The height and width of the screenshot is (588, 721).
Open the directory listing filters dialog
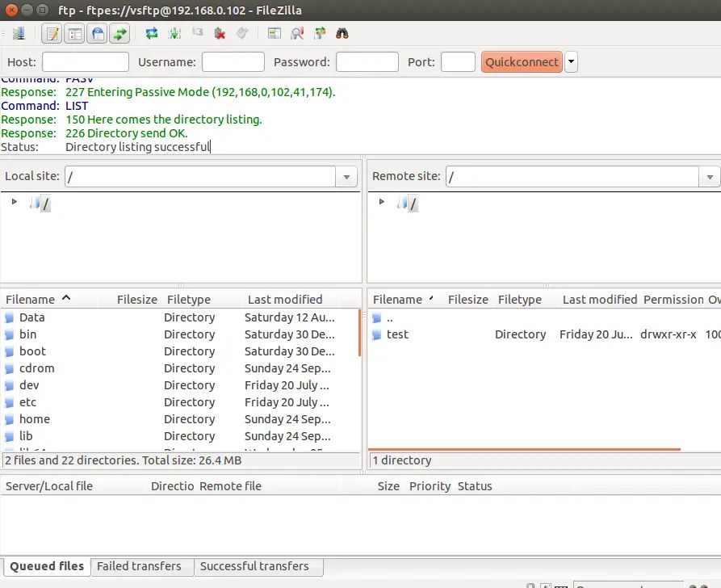coord(275,33)
